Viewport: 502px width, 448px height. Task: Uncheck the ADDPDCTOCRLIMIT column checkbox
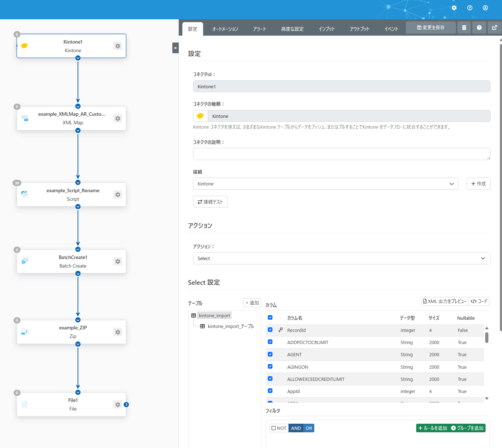[x=270, y=342]
